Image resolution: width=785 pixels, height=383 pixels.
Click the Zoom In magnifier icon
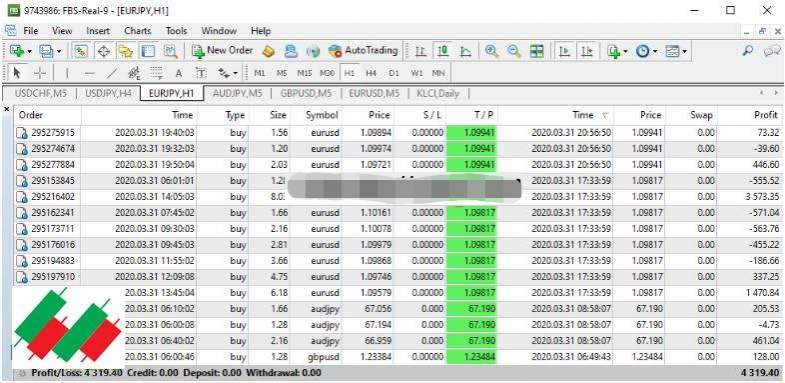(x=492, y=51)
